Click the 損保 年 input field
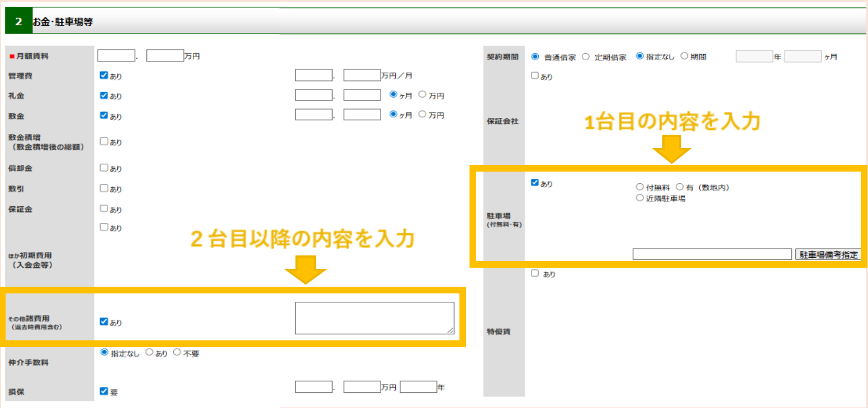Screen dimensions: 868x408 [418, 387]
